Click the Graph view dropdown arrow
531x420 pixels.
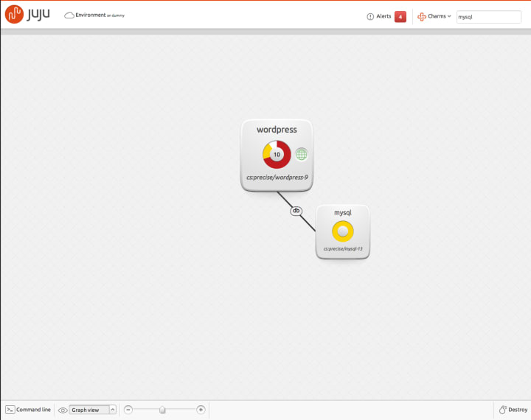113,410
